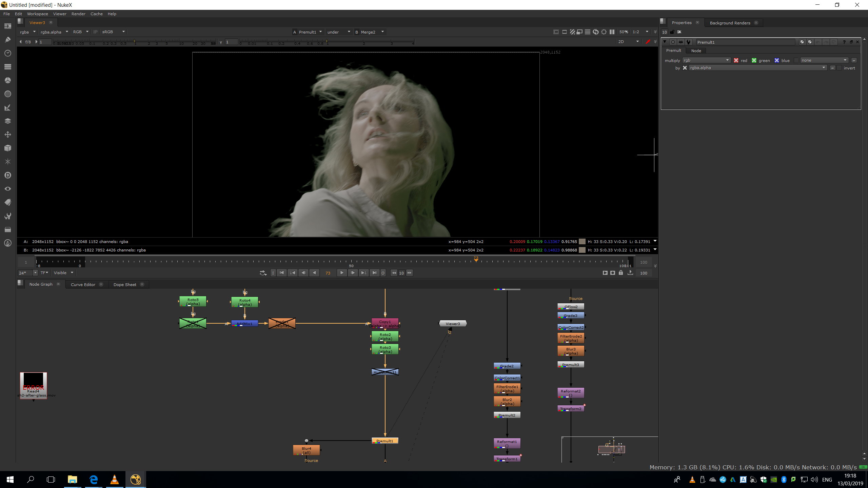This screenshot has height=488, width=868.
Task: Toggle the red channel checkbox
Action: coord(736,60)
